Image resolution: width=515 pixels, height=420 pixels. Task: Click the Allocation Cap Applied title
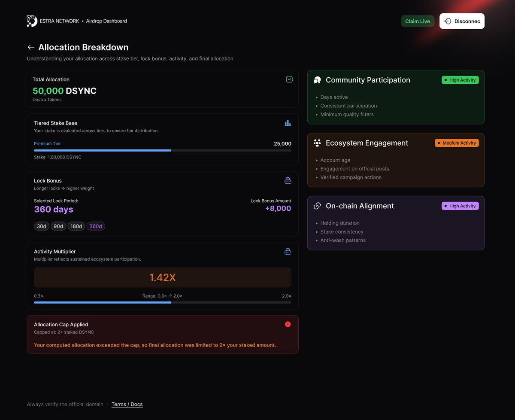pyautogui.click(x=61, y=324)
